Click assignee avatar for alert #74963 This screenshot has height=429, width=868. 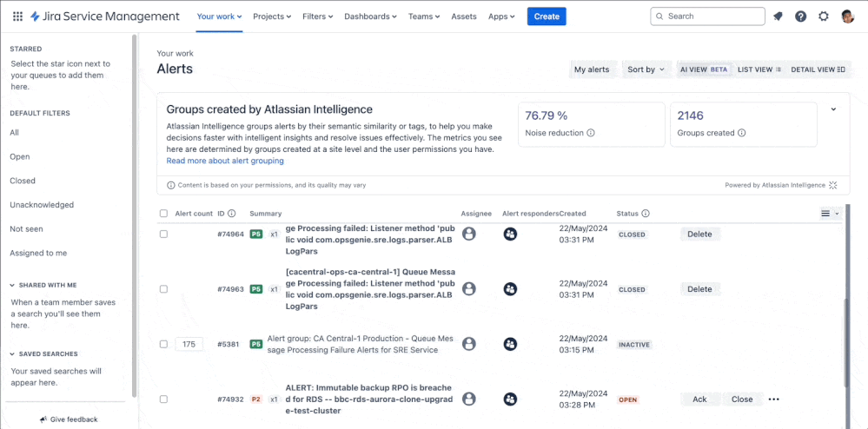[469, 289]
